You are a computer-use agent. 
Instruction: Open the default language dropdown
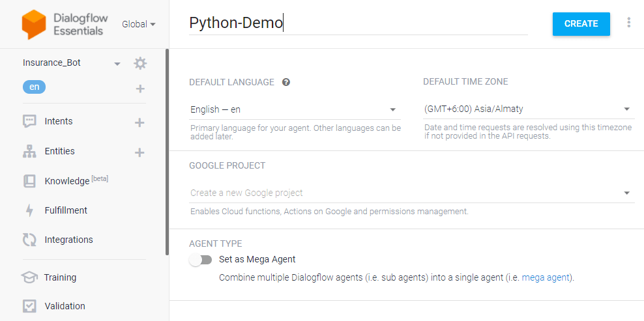[293, 109]
